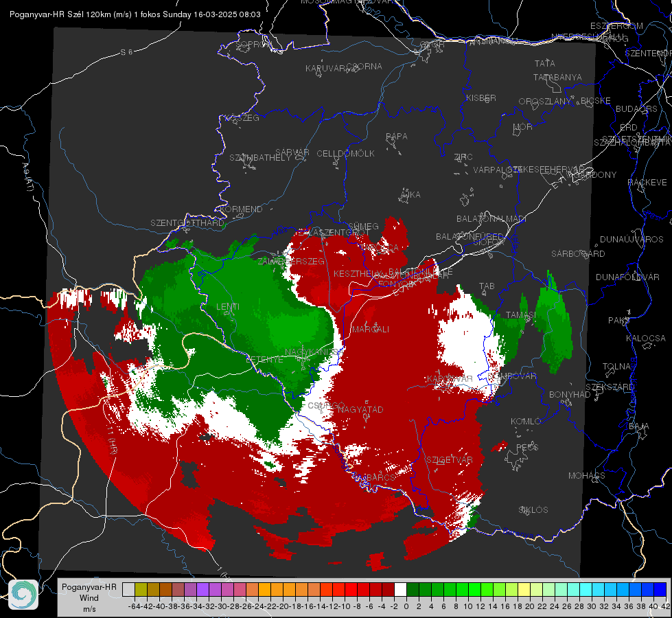672x618 pixels.
Task: Click the BICSKE label
Action: (596, 101)
